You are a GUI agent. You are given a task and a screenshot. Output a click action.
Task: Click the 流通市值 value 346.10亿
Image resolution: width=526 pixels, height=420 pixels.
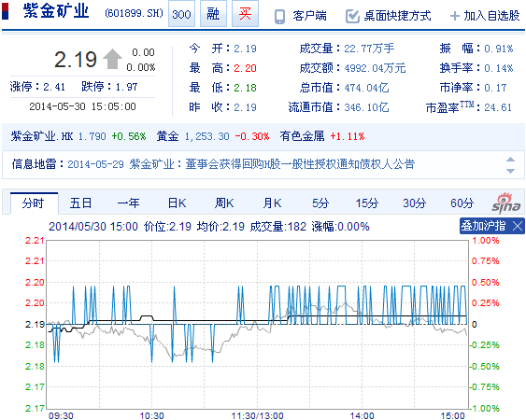[366, 107]
